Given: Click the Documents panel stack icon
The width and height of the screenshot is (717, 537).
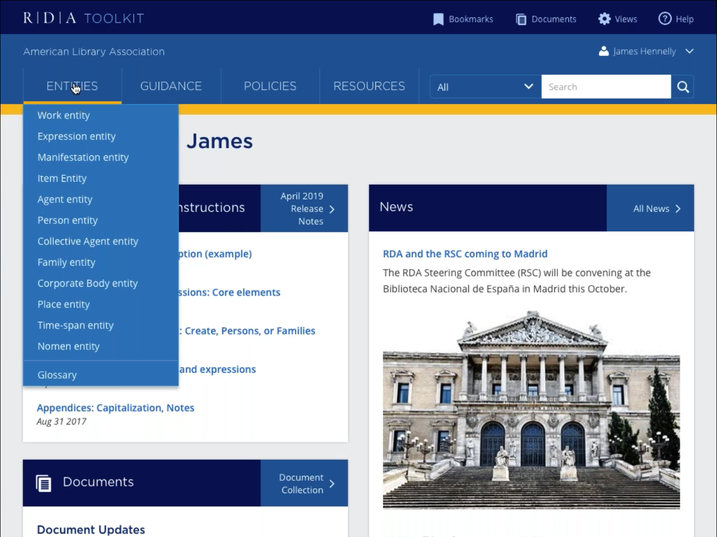Looking at the screenshot, I should pyautogui.click(x=43, y=483).
